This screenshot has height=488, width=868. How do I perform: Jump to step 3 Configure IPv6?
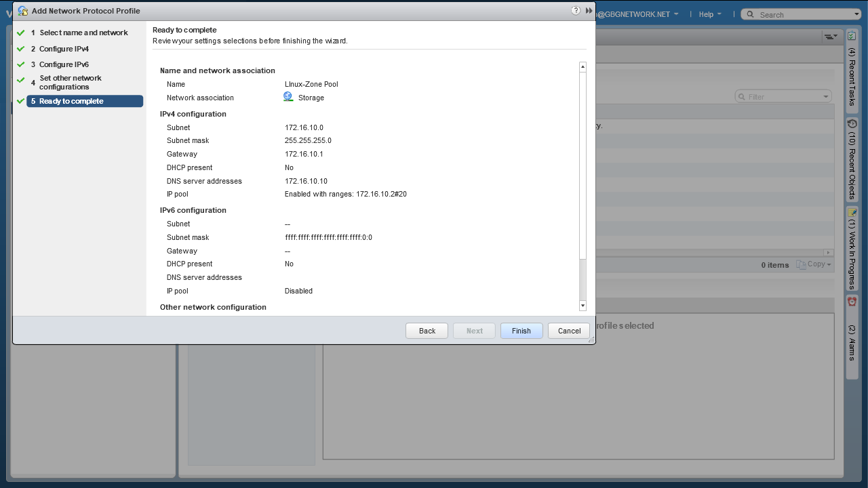coord(64,64)
